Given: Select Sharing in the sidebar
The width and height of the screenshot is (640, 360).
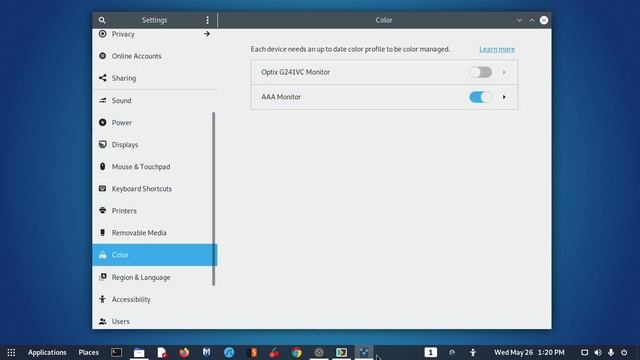Looking at the screenshot, I should 155,78.
